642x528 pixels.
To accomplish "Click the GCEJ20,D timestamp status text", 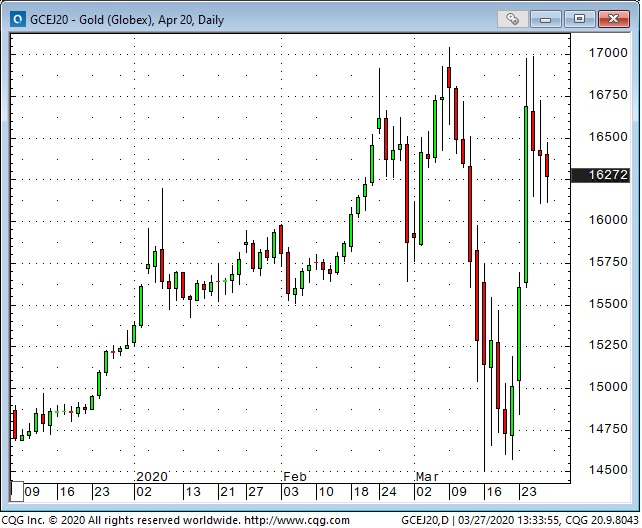I will (520, 521).
